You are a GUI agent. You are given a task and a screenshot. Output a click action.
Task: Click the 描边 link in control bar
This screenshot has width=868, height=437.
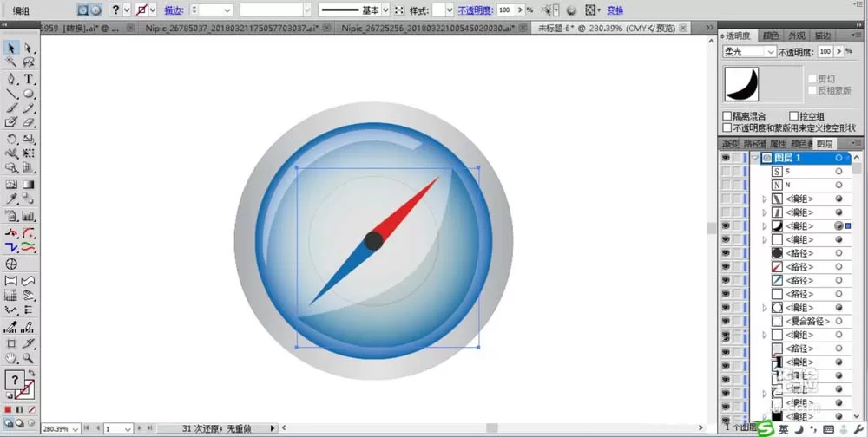pyautogui.click(x=174, y=10)
